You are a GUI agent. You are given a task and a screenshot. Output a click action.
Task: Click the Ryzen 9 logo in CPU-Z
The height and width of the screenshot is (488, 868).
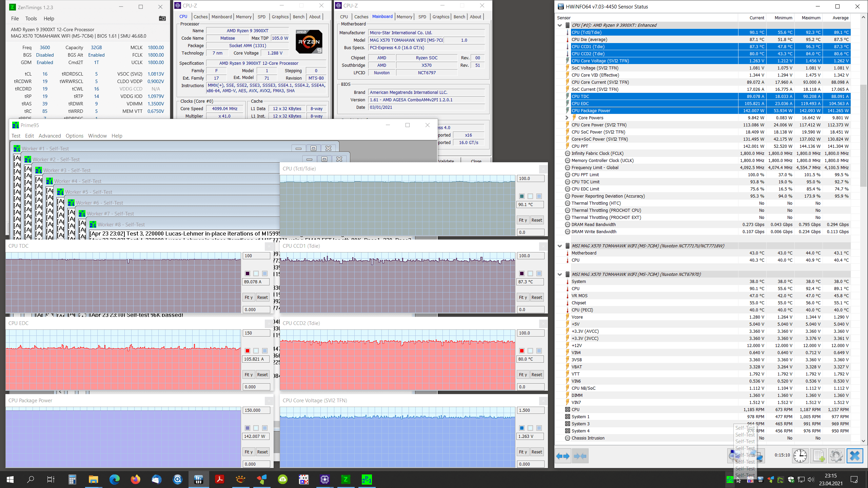(x=309, y=42)
